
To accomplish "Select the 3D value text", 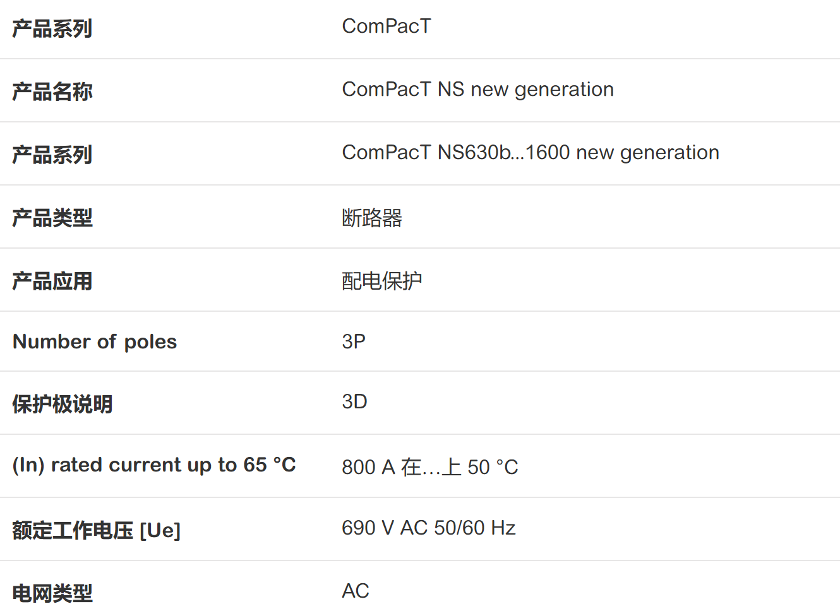I will (354, 402).
